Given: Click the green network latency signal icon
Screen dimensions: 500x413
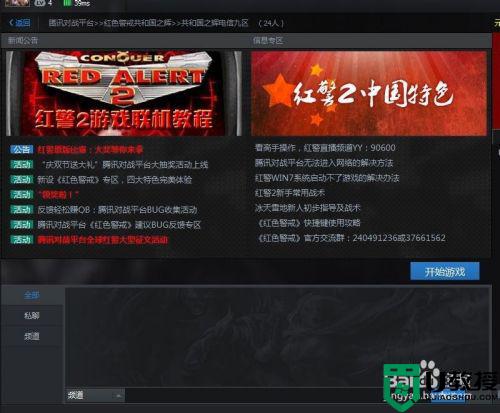Looking at the screenshot, I should pos(68,3).
